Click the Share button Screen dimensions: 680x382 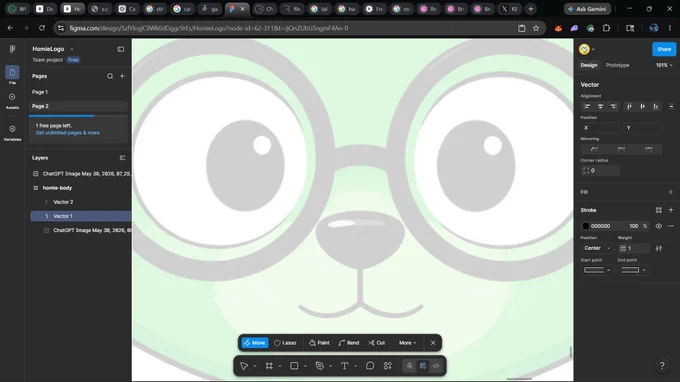tap(664, 49)
